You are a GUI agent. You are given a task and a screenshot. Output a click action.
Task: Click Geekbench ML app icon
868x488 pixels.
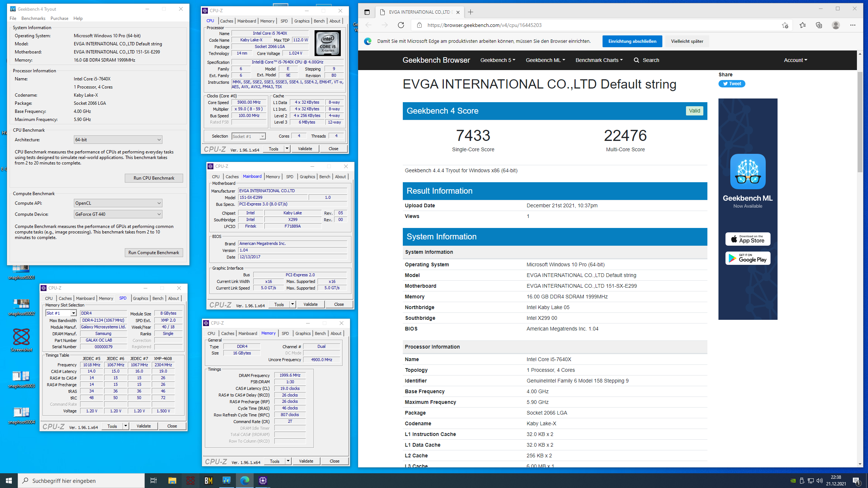pos(748,172)
